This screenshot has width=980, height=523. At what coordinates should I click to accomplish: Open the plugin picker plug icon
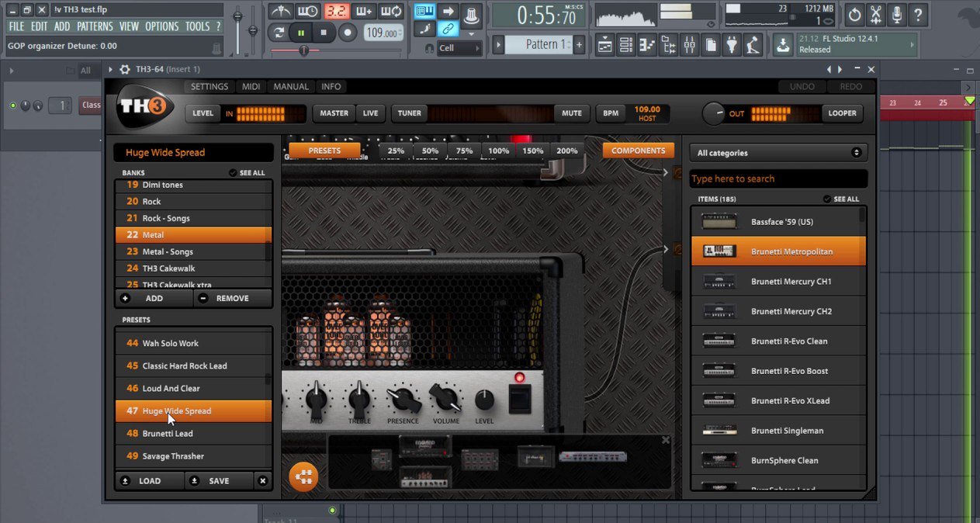pos(732,45)
